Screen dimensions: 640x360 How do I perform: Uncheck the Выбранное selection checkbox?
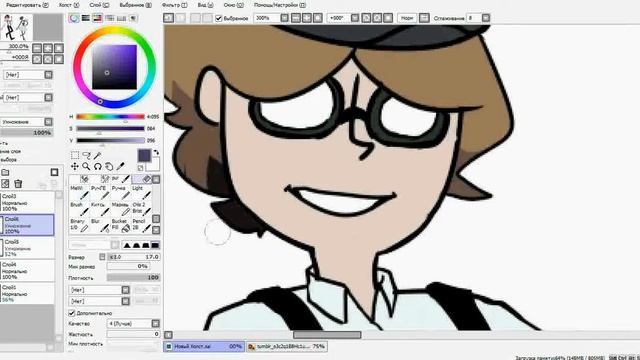coord(219,18)
